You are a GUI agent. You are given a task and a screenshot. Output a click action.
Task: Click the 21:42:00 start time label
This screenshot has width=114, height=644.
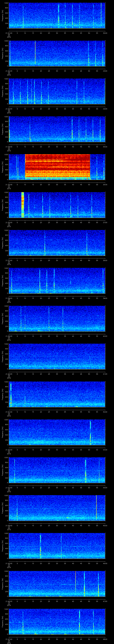coord(9,450)
